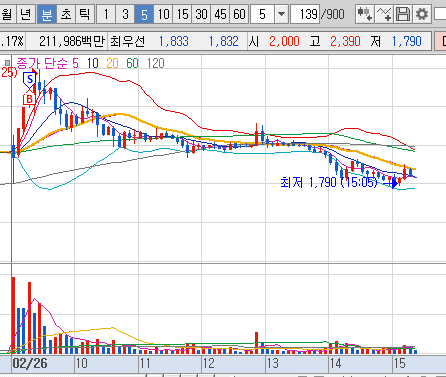Select the 초 (second) period
Image resolution: width=446 pixels, height=377 pixels.
66,14
